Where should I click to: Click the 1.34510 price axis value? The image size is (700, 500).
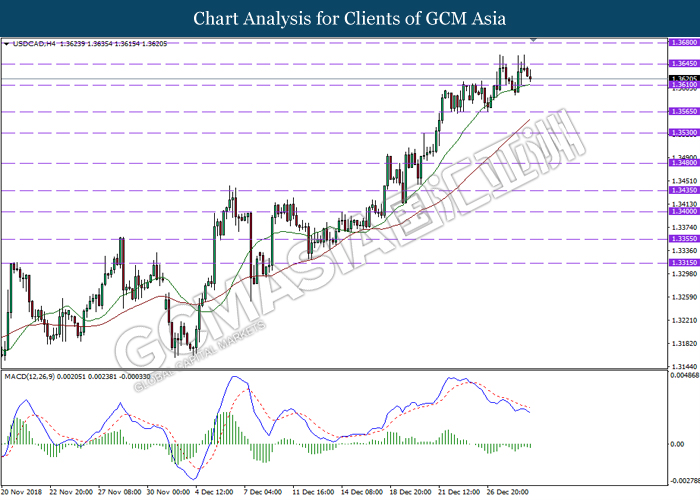[684, 181]
